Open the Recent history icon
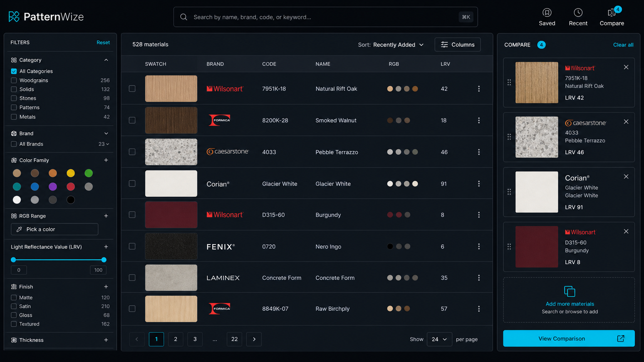 click(578, 13)
